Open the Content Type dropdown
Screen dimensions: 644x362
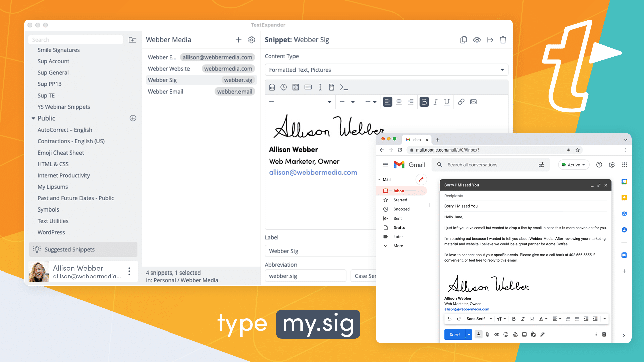click(386, 70)
